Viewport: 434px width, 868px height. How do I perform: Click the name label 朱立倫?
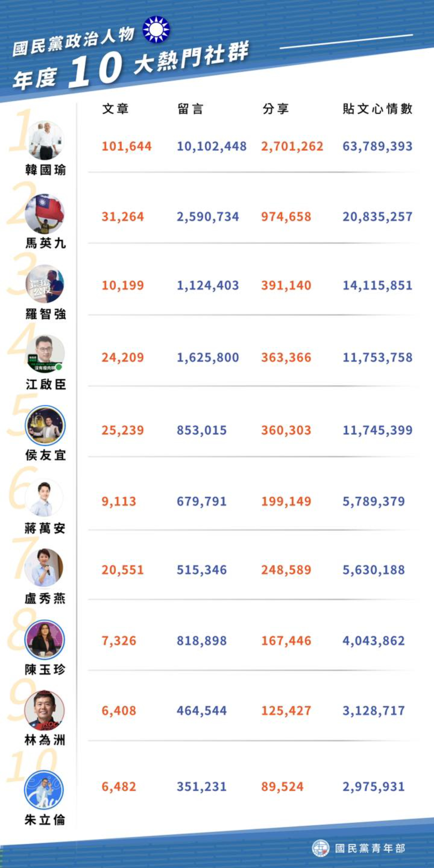[45, 820]
